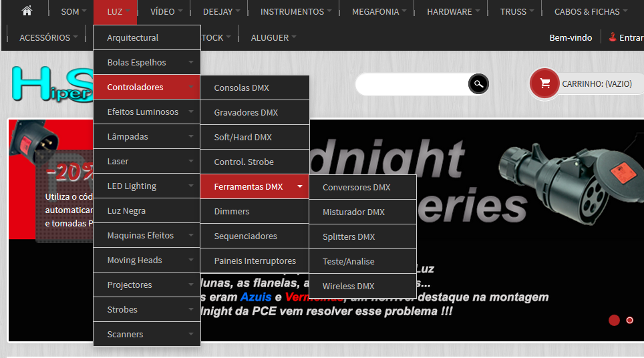Image resolution: width=644 pixels, height=358 pixels.
Task: Open the VÍDEO menu
Action: (166, 11)
